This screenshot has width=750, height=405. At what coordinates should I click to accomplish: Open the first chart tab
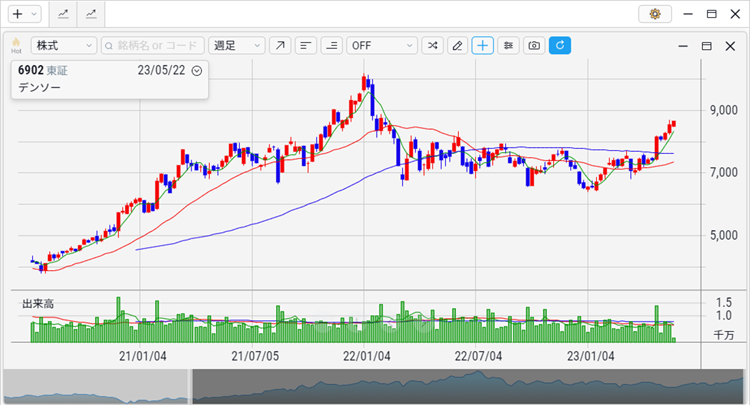tap(63, 14)
